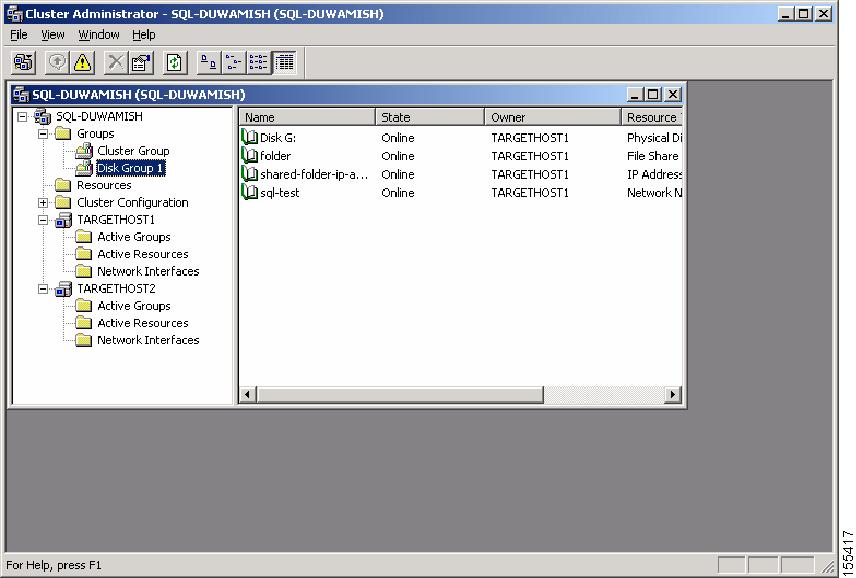
Task: Open the File menu
Action: pyautogui.click(x=19, y=35)
